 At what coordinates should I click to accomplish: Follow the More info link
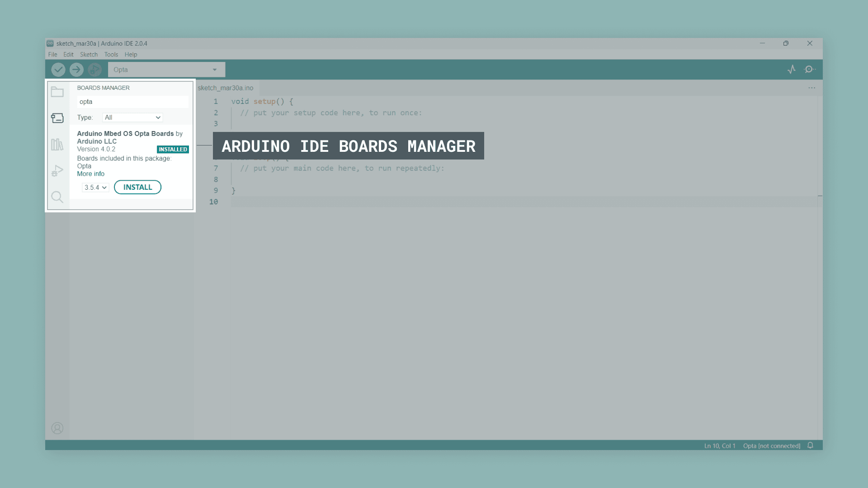(x=90, y=174)
